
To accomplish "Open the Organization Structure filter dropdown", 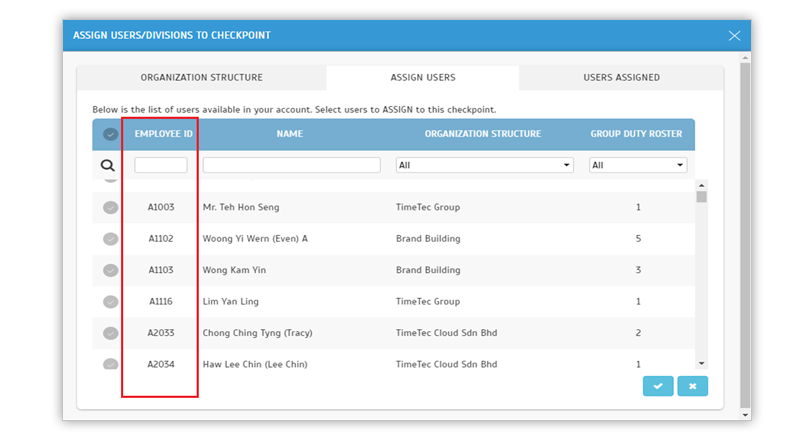I will coord(483,165).
